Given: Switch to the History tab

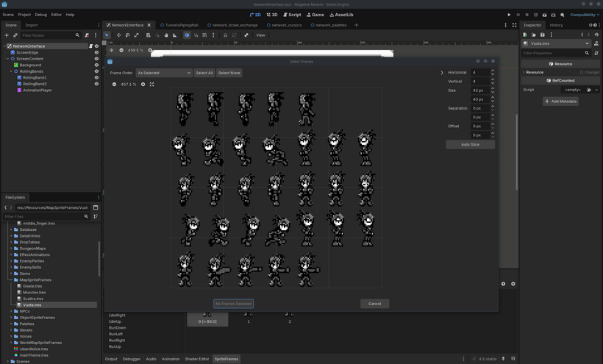Looking at the screenshot, I should pyautogui.click(x=556, y=25).
